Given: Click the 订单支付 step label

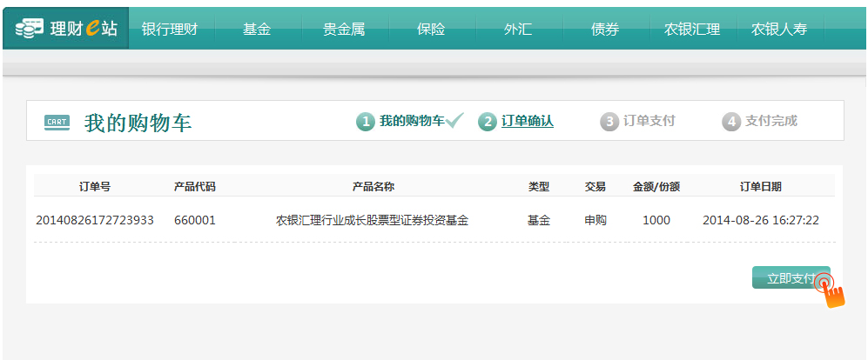Looking at the screenshot, I should click(x=649, y=122).
